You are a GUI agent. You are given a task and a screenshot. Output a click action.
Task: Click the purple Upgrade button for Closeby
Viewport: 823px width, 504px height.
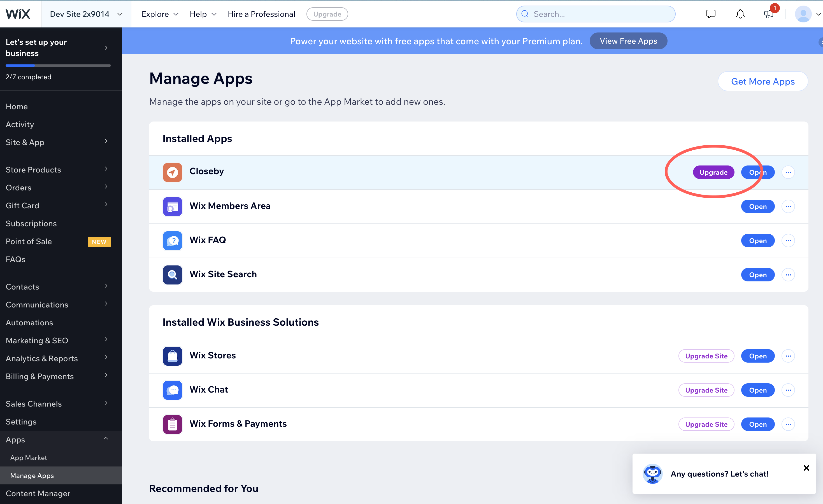(x=713, y=172)
